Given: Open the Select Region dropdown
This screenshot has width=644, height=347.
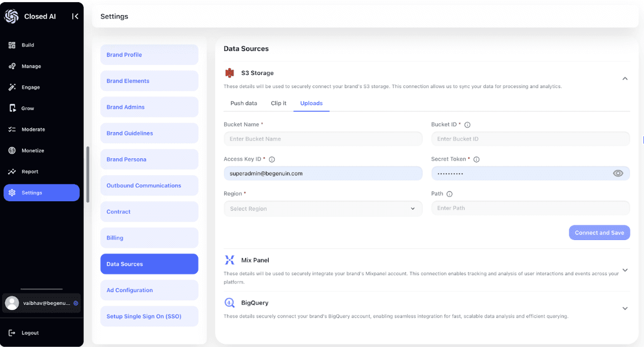Looking at the screenshot, I should (323, 209).
